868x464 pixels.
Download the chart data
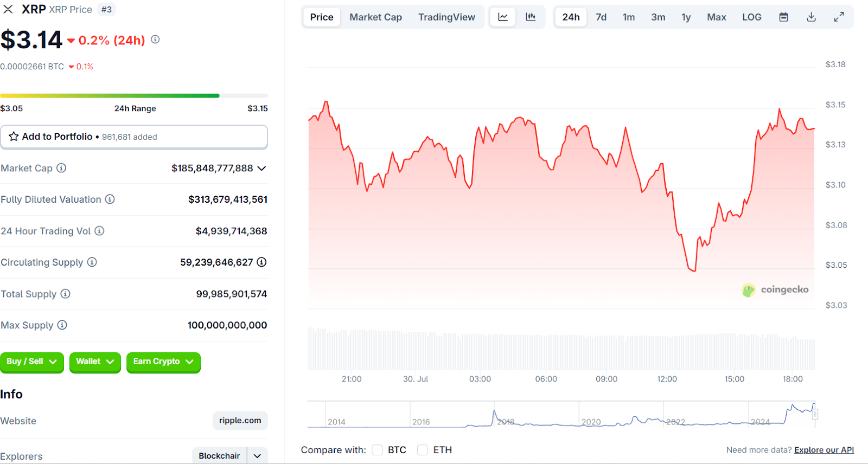click(x=811, y=17)
